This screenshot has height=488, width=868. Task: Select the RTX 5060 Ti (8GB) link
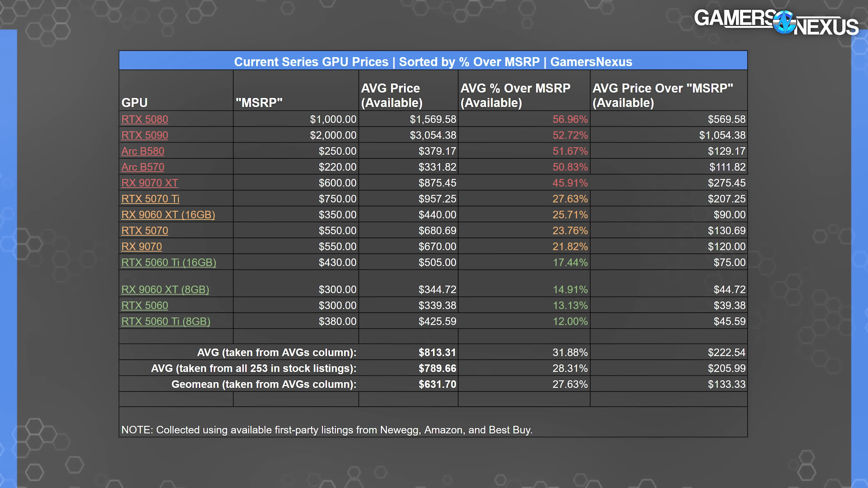(x=166, y=321)
